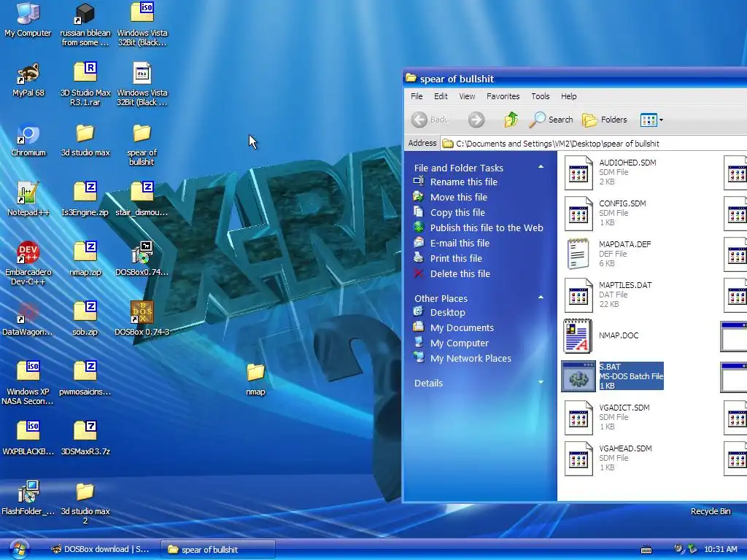Open the Edit menu

click(441, 96)
